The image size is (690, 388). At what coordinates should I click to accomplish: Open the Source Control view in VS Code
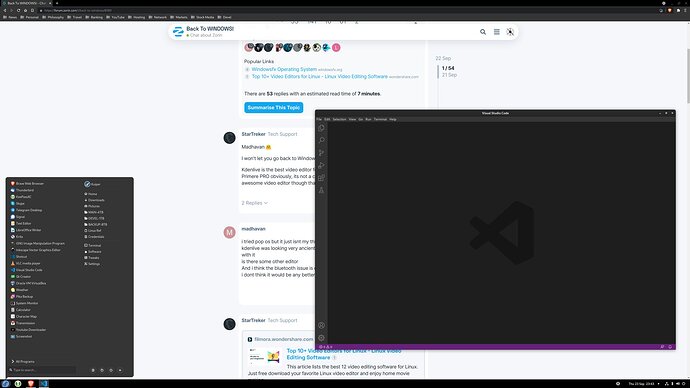pos(322,153)
